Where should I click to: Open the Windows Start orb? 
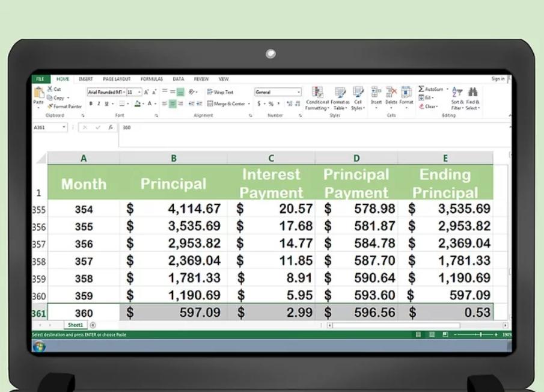(39, 346)
